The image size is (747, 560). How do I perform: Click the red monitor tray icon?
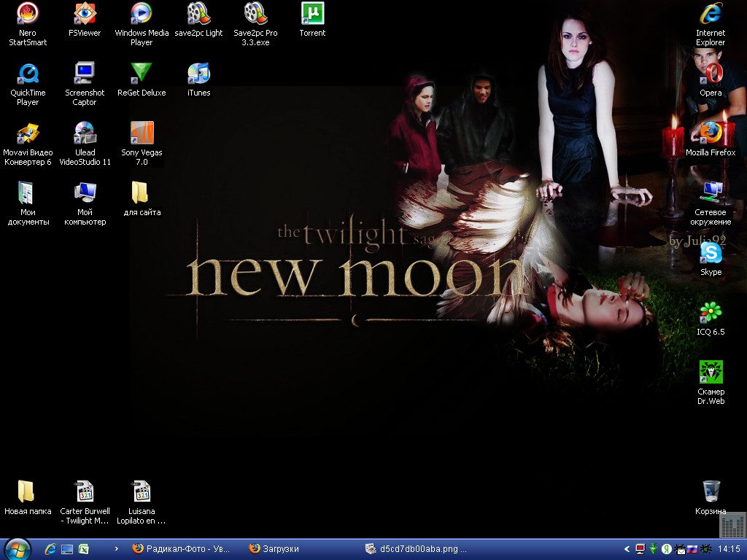pos(640,549)
